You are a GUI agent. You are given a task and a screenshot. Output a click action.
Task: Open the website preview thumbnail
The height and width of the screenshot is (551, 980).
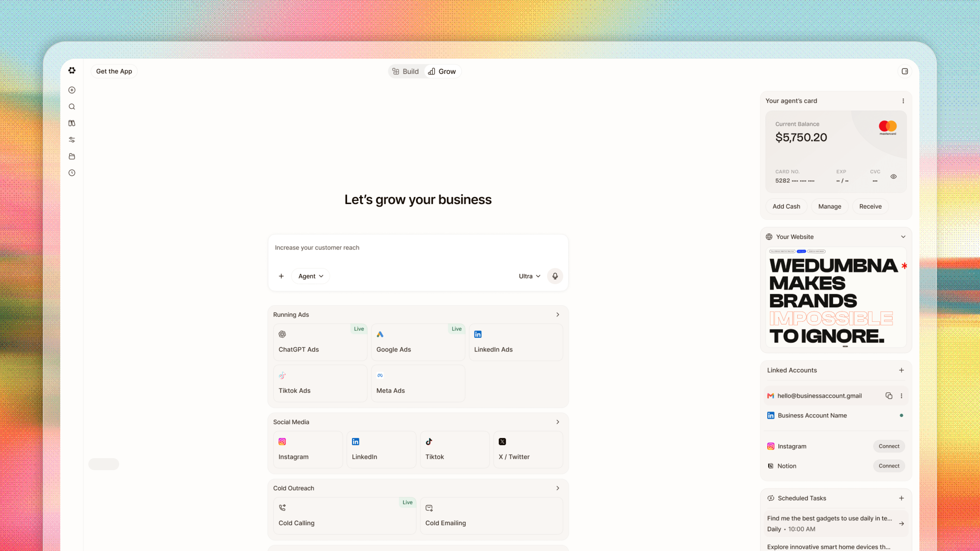point(836,297)
